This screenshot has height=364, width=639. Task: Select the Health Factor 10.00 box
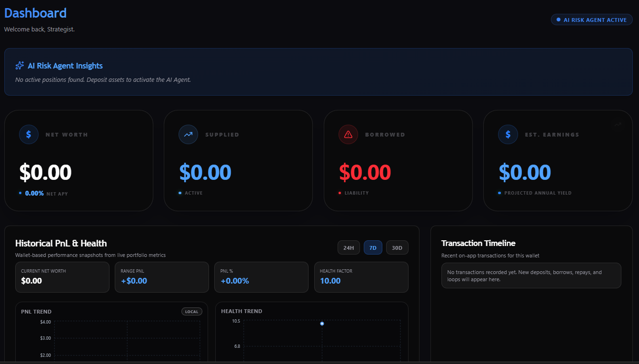point(361,277)
